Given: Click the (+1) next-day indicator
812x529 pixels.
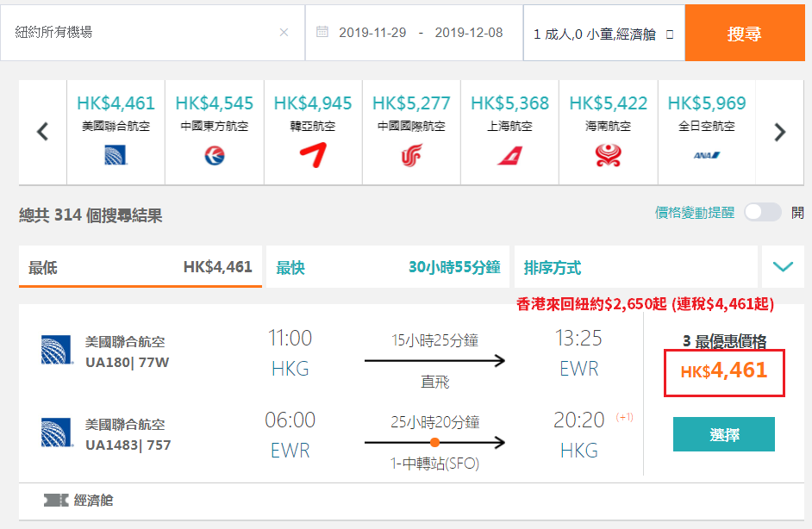Looking at the screenshot, I should click(625, 417).
